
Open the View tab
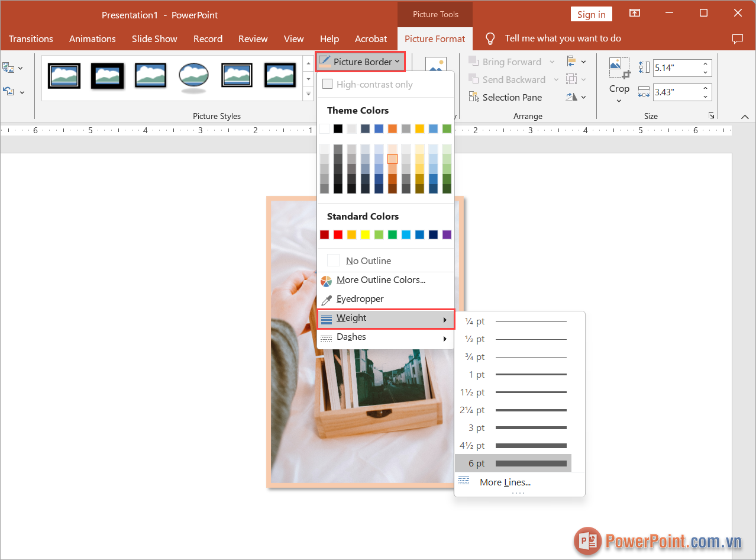(293, 38)
